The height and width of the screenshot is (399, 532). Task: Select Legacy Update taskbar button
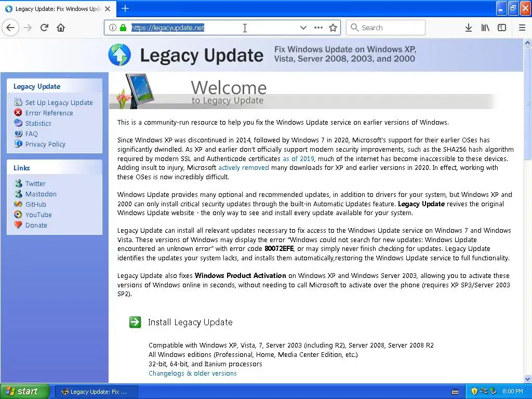(96, 392)
